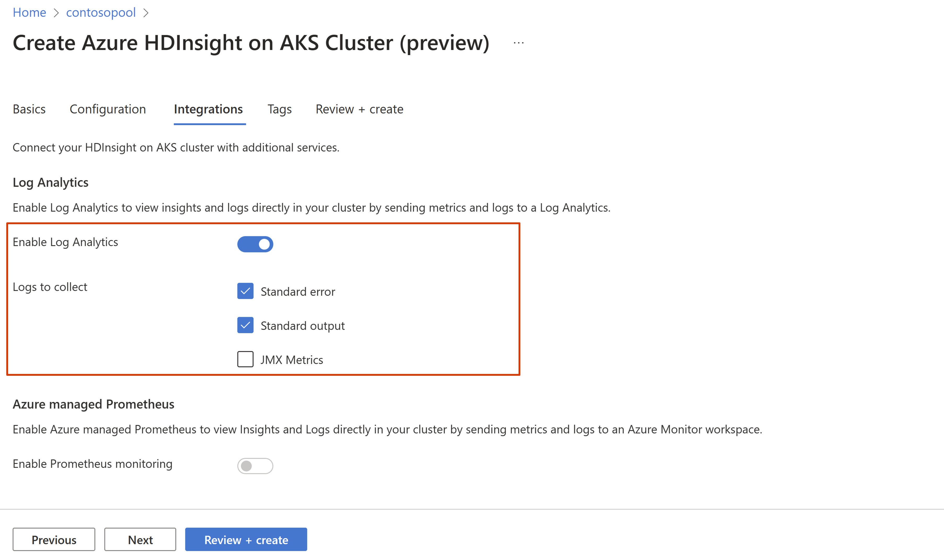Uncheck the Standard error checkbox

click(x=245, y=291)
